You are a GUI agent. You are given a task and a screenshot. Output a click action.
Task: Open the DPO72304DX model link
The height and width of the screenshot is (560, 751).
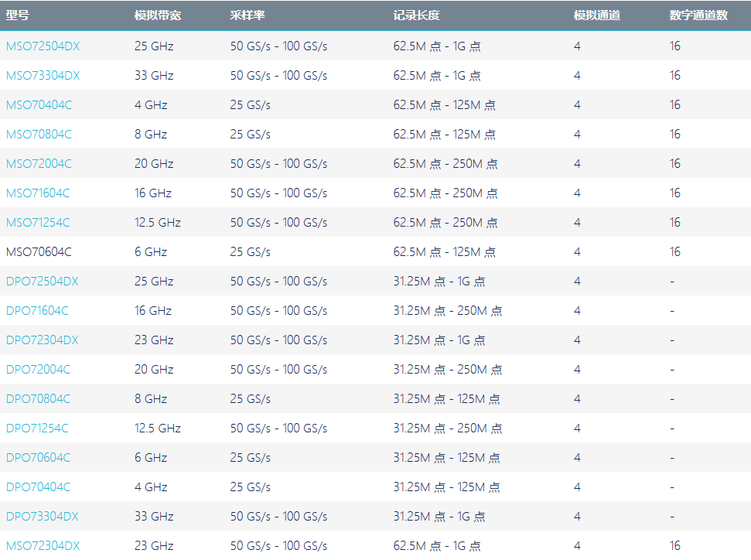(42, 340)
